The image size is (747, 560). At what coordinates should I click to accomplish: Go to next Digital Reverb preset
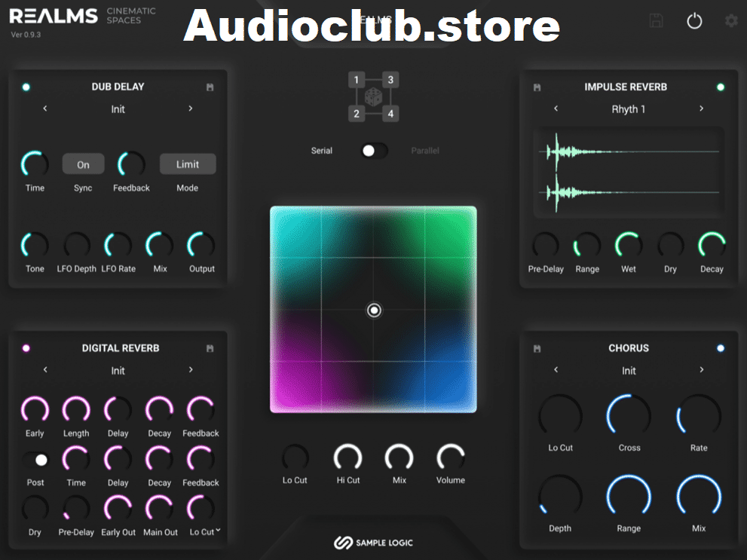click(191, 369)
